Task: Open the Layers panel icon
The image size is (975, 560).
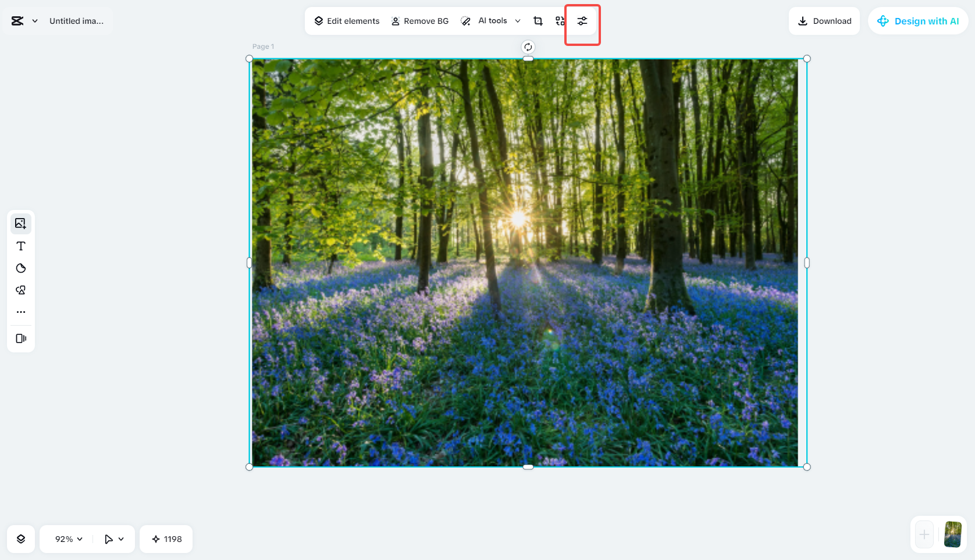Action: tap(21, 539)
